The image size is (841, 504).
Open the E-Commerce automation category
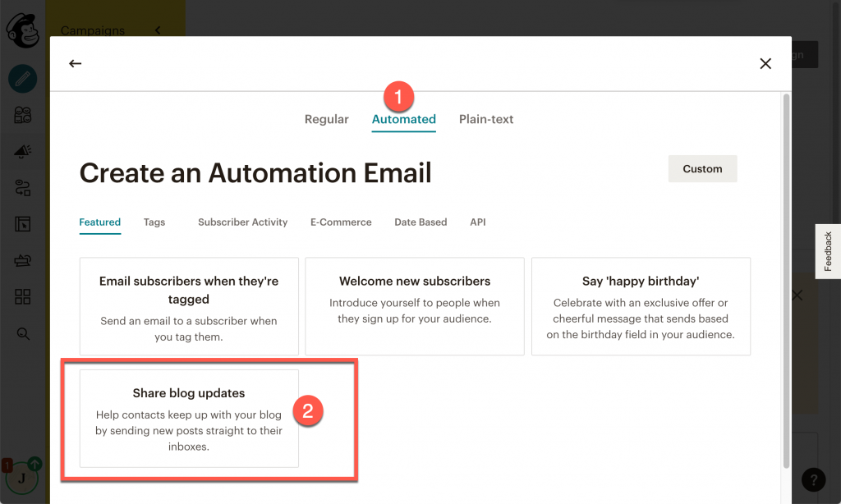[x=341, y=222]
